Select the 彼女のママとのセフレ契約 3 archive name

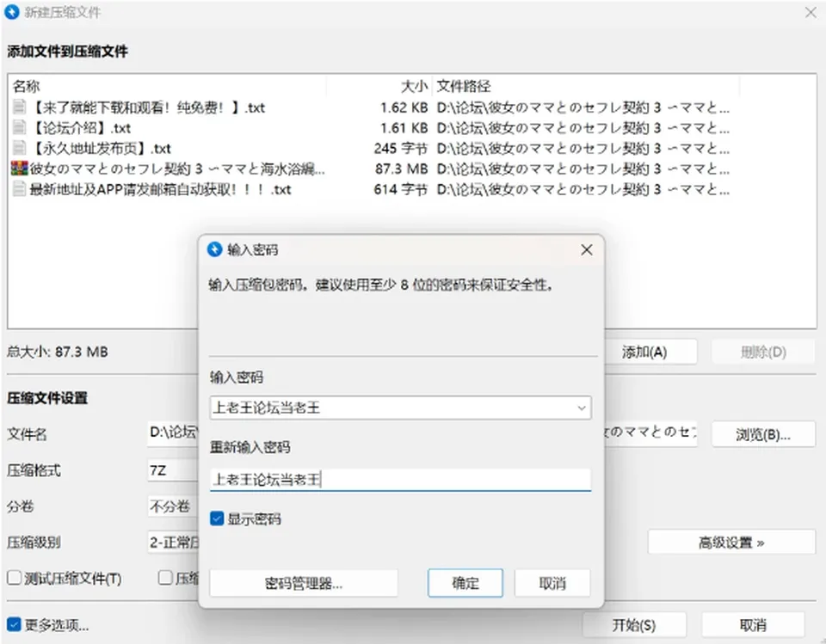[177, 169]
